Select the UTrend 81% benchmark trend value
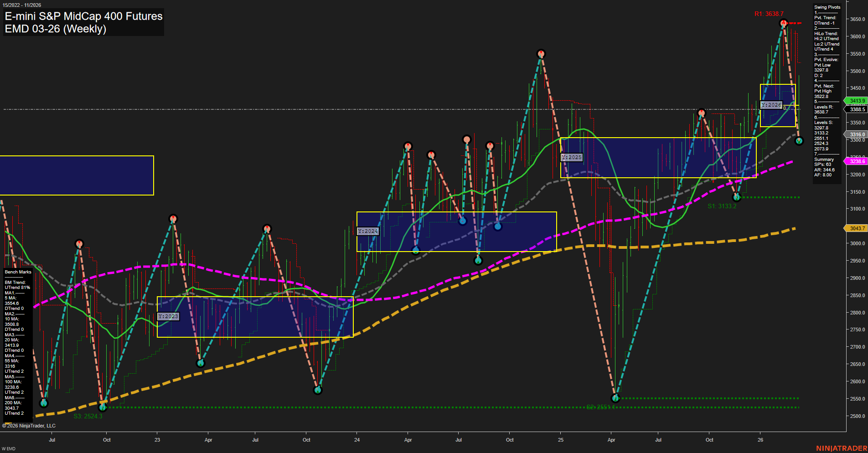The image size is (868, 453). click(x=17, y=288)
